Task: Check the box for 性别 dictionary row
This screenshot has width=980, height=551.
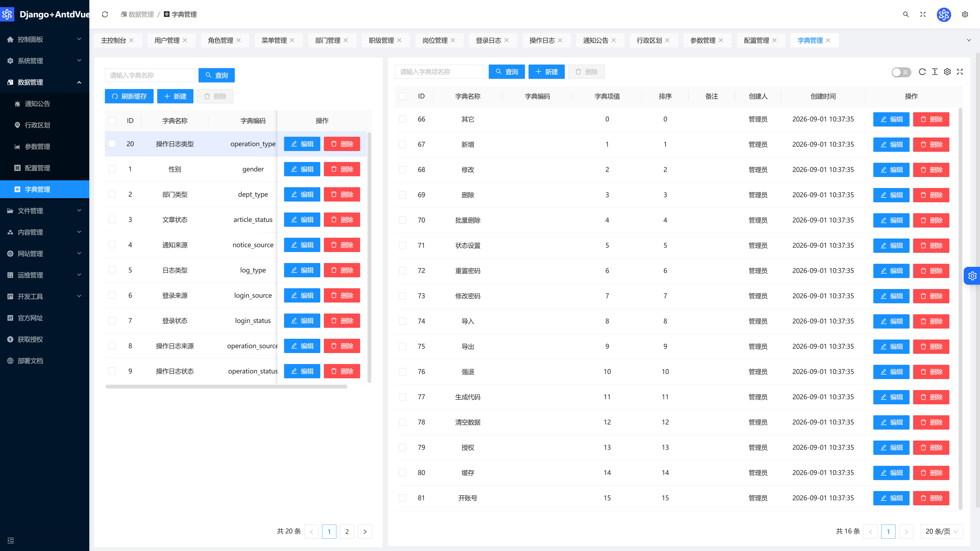Action: coord(112,169)
